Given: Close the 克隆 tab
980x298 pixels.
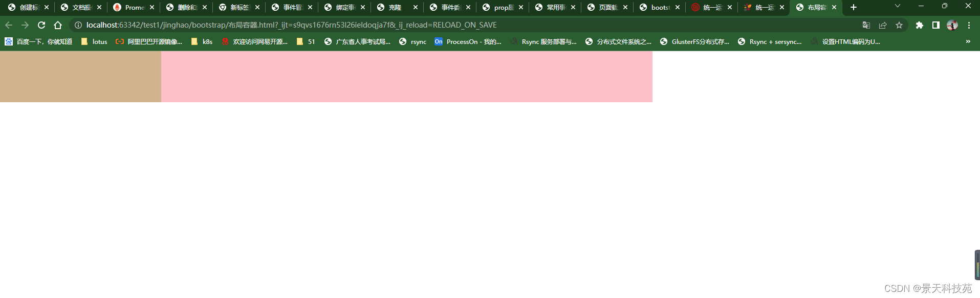Looking at the screenshot, I should (x=416, y=7).
